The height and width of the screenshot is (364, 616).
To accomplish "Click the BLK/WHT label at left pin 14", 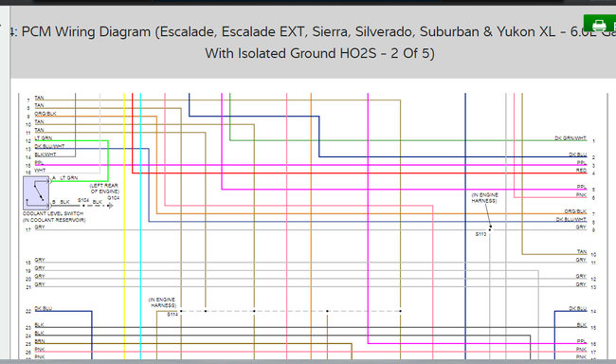I will click(45, 155).
